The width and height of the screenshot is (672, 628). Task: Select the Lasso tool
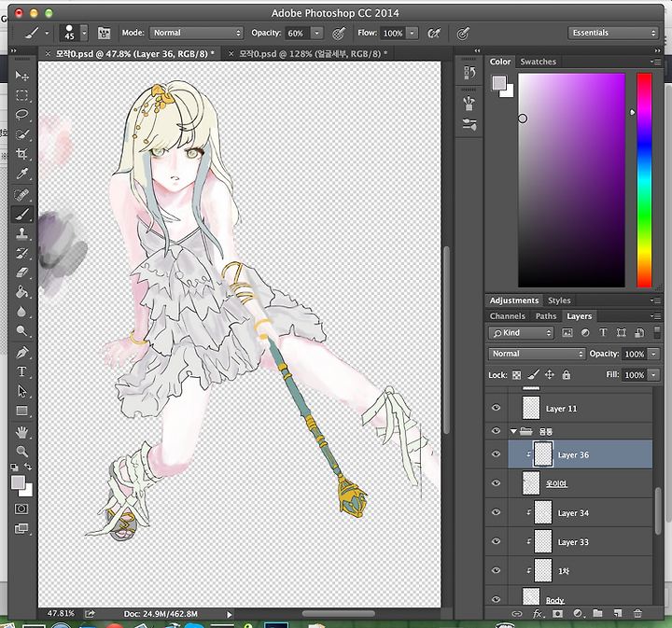click(x=21, y=114)
